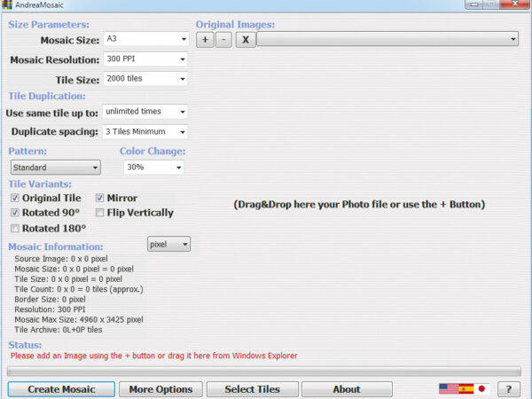Viewport: 532px width, 399px height.
Task: Enable the Rotated 180° checkbox
Action: pyautogui.click(x=15, y=228)
